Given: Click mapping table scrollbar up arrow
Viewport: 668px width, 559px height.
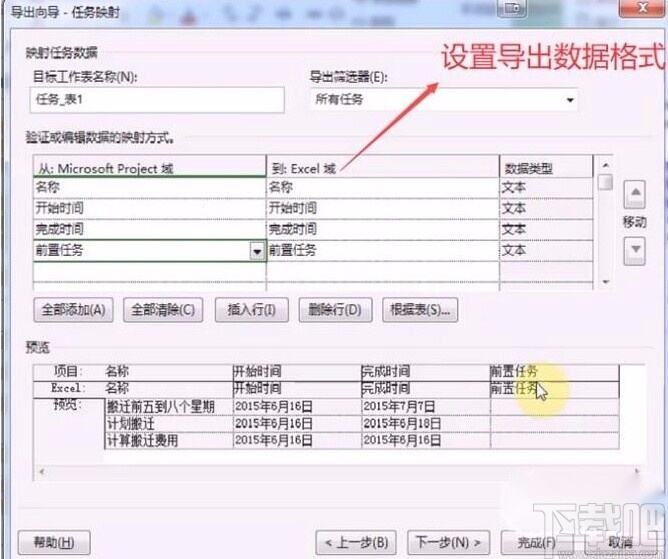Looking at the screenshot, I should click(x=605, y=164).
